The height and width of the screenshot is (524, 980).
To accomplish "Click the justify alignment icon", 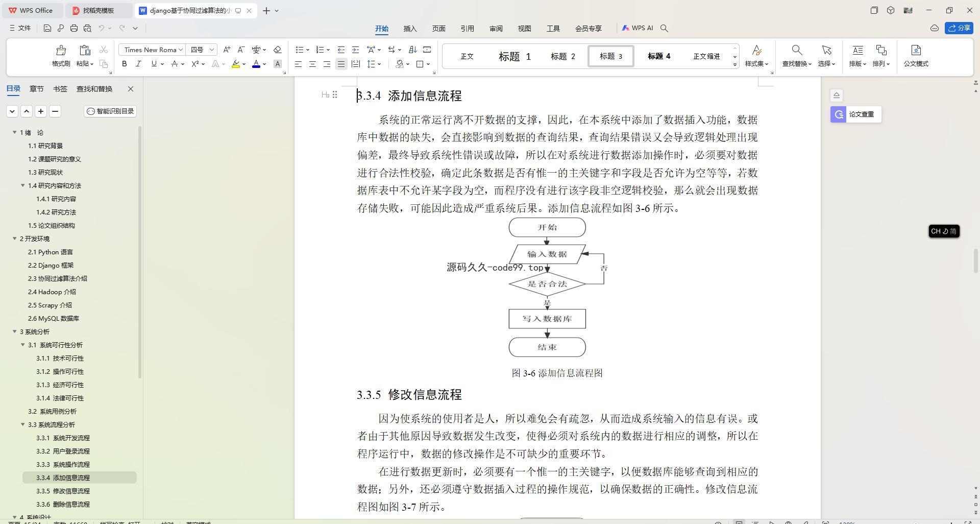I will tap(341, 64).
